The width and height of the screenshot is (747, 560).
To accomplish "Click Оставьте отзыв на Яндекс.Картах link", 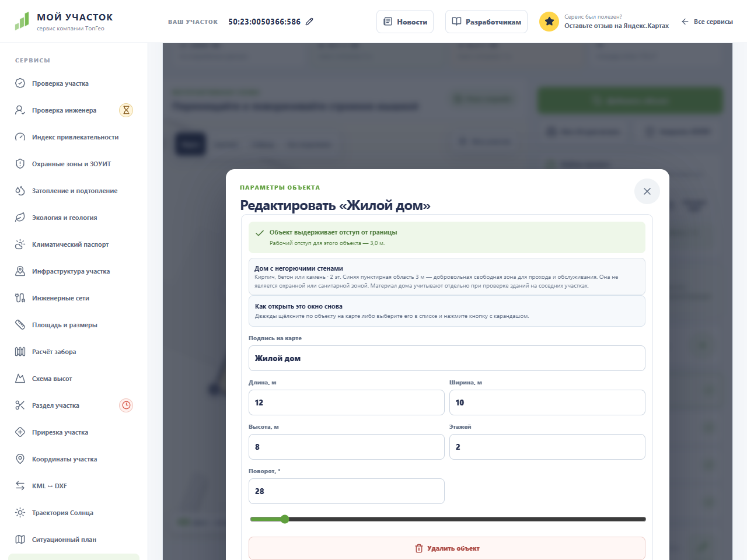I will tap(616, 26).
